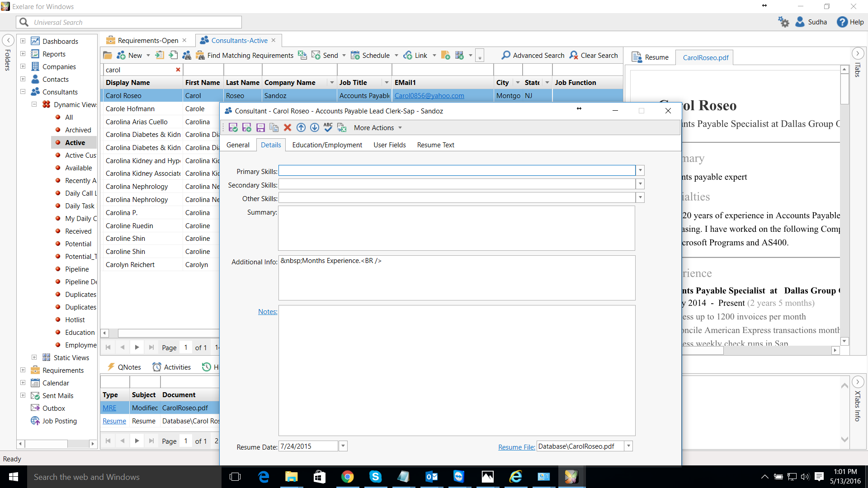Go to previous record with up arrow icon
Viewport: 868px width, 488px height.
[x=301, y=128]
